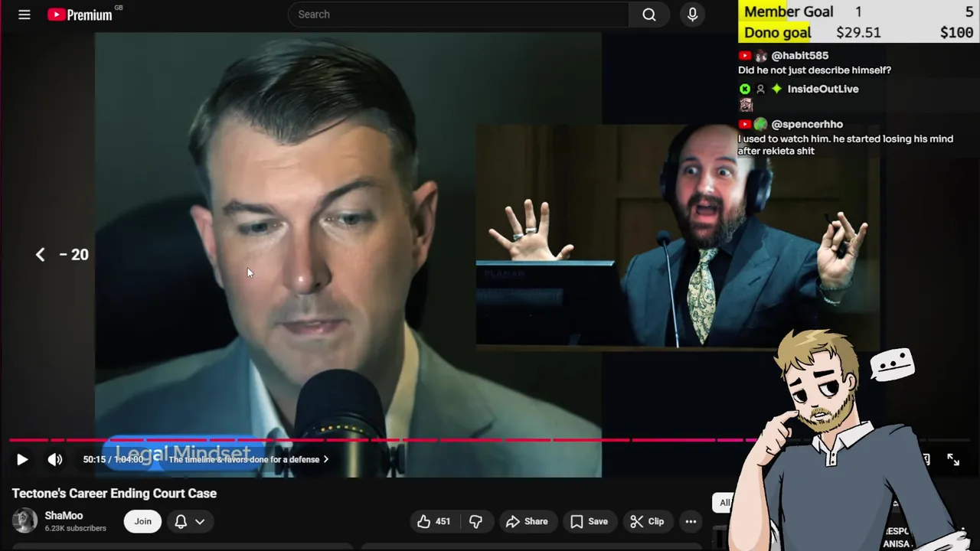Enter fullscreen mode
This screenshot has height=551, width=980.
click(953, 459)
